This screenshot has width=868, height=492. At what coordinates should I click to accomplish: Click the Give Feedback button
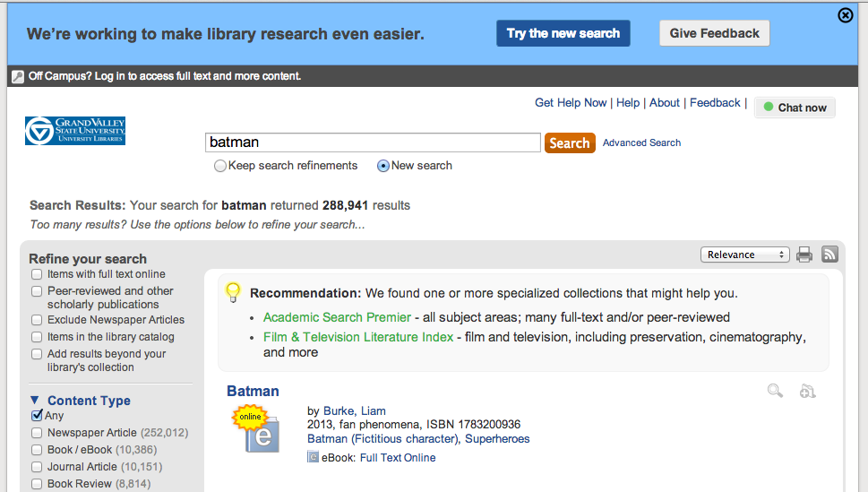coord(714,33)
